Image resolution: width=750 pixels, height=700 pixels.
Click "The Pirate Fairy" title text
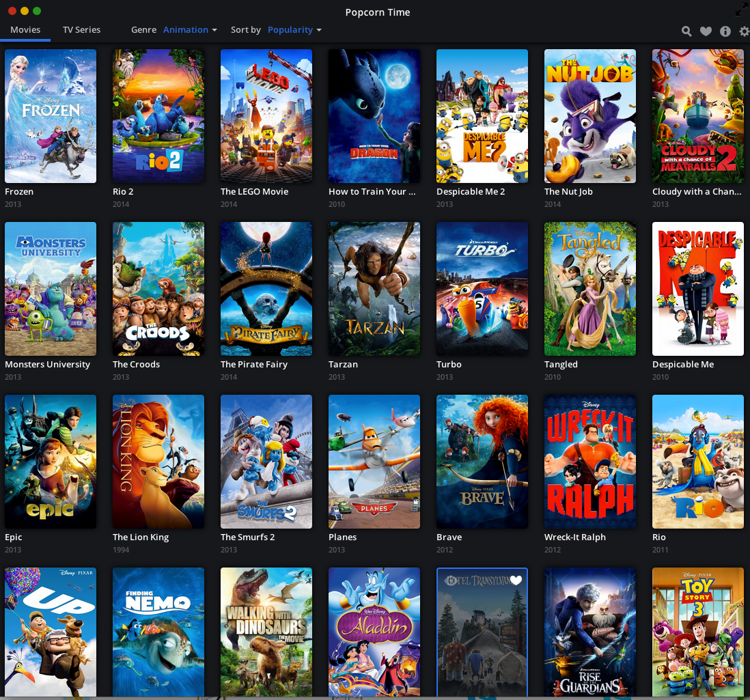point(254,365)
